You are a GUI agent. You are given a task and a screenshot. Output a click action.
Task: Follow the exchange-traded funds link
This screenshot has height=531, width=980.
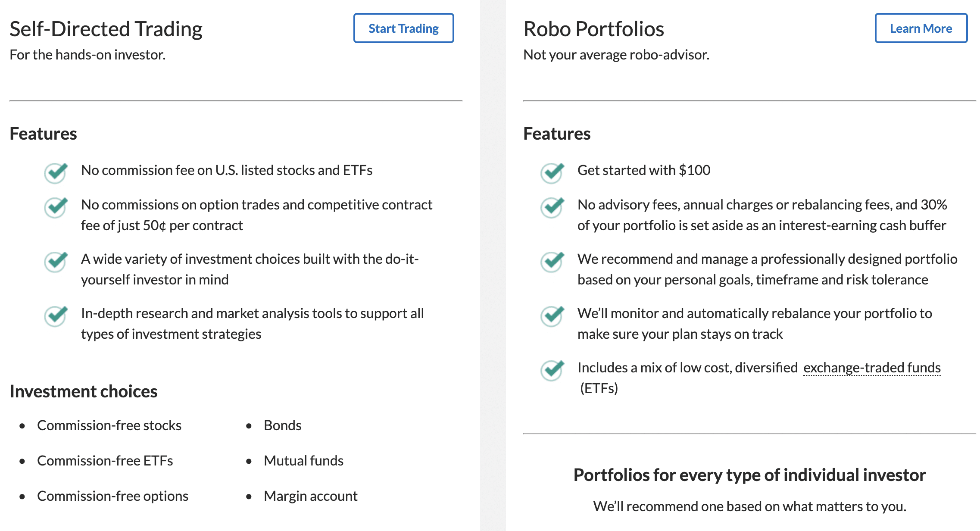tap(872, 368)
